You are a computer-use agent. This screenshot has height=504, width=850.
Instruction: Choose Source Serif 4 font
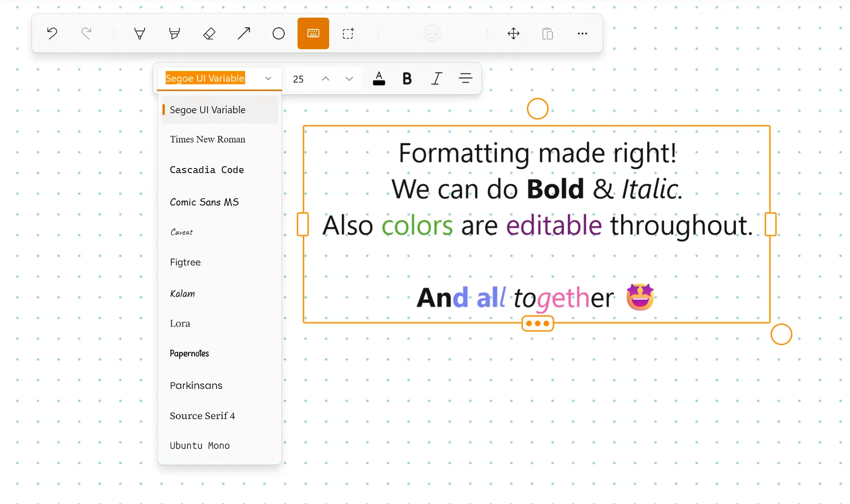[x=220, y=416]
